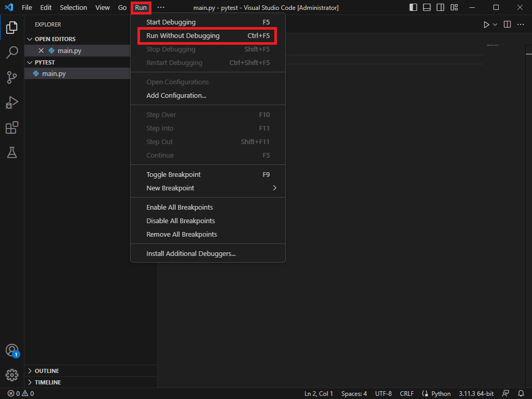The height and width of the screenshot is (399, 532).
Task: Open Manage gear settings icon
Action: 12,375
